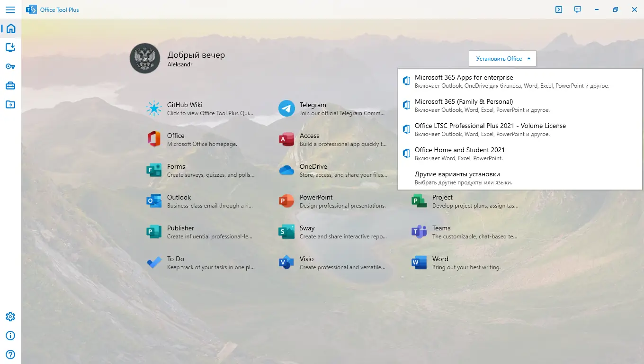Open the Activate key sidebar icon
The height and width of the screenshot is (364, 644).
(10, 66)
